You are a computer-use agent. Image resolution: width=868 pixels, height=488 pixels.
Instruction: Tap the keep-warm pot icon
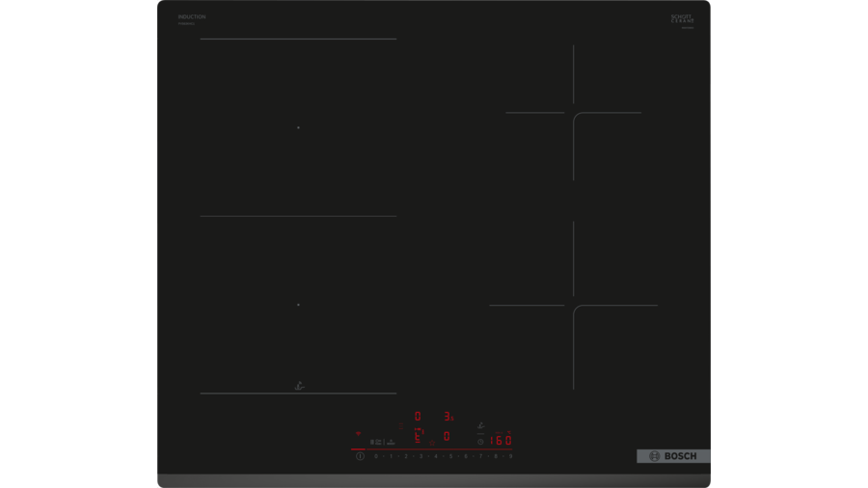coord(391,442)
